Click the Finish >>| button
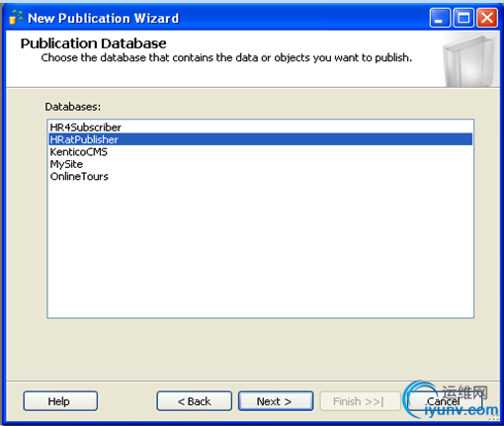Viewport: 504px width, 426px height. [x=360, y=401]
